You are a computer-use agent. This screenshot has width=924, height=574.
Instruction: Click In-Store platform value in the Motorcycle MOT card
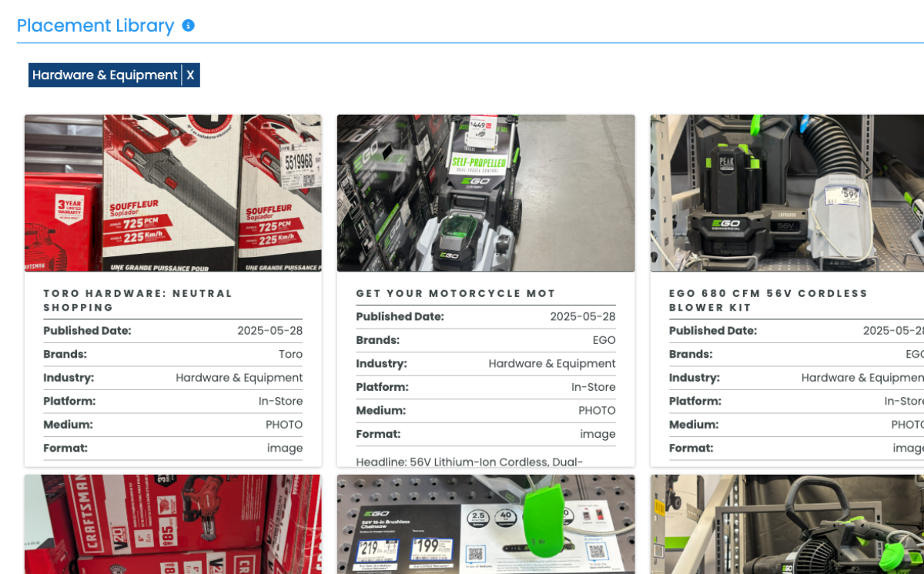point(593,387)
